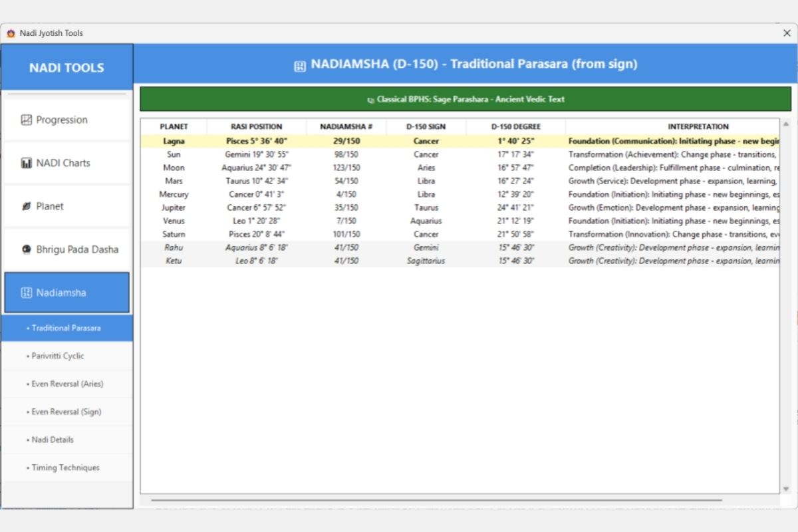Click the Planet icon in sidebar
Viewport: 798px width, 532px height.
click(27, 207)
